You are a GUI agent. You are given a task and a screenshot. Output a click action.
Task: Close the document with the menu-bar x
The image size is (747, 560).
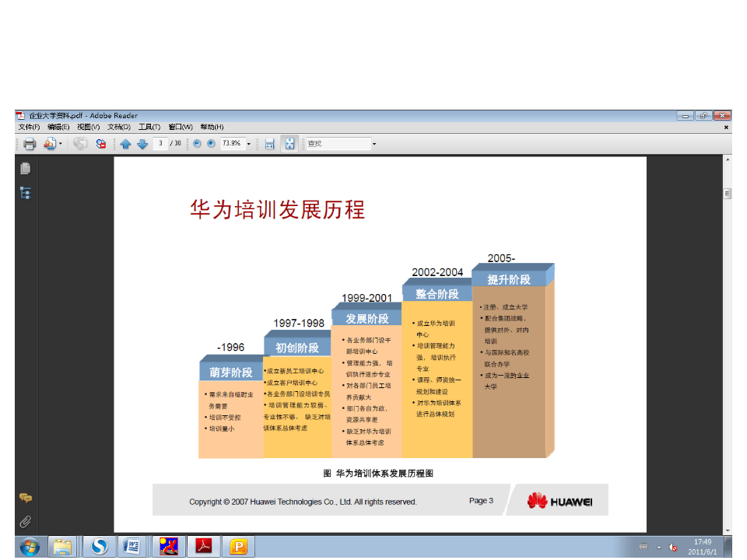click(x=726, y=127)
